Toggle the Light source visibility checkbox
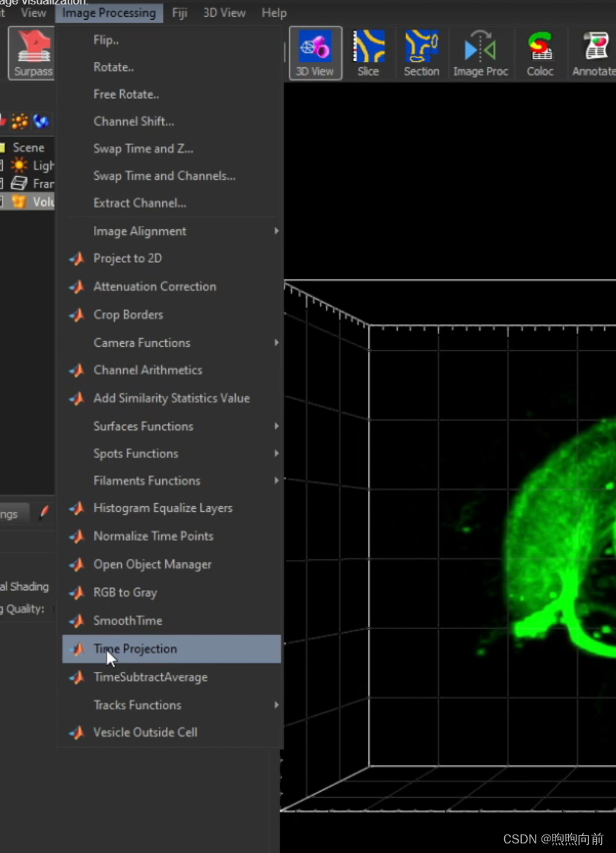616x853 pixels. coord(1,165)
